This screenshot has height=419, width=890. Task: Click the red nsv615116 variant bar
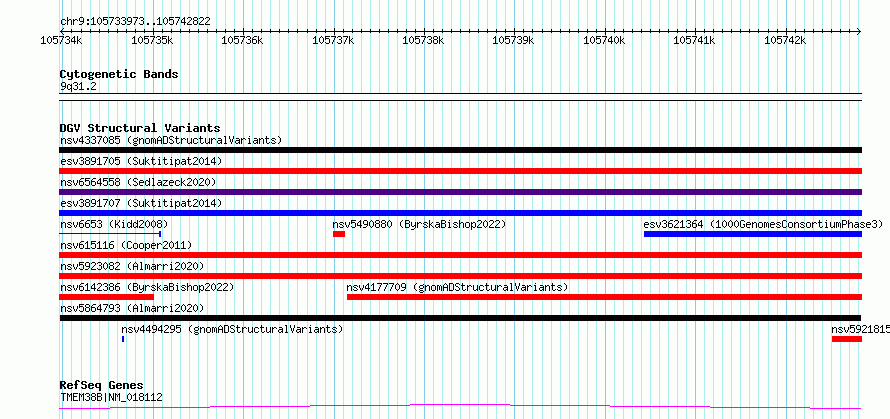point(461,255)
